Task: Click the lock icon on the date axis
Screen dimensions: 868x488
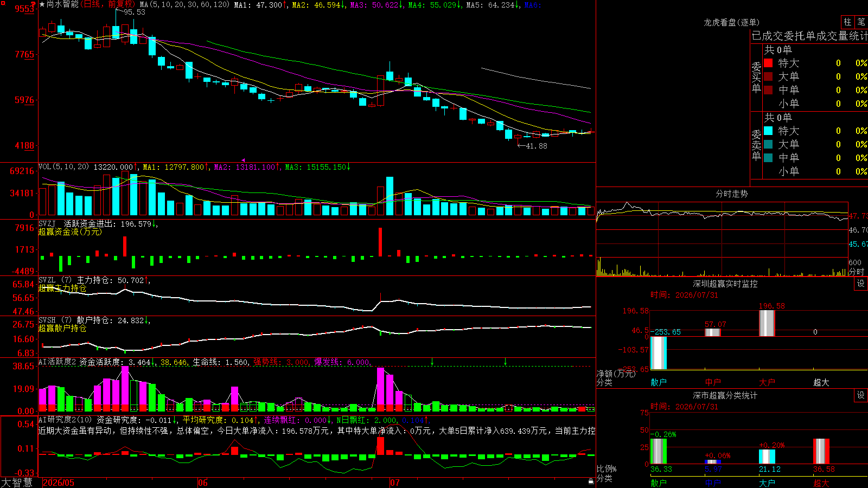Action: 591,481
